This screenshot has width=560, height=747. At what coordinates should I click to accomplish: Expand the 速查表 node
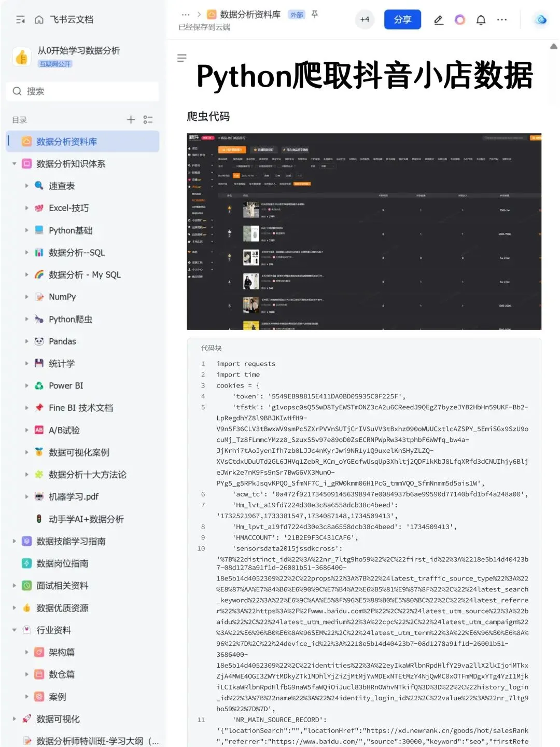tap(26, 186)
